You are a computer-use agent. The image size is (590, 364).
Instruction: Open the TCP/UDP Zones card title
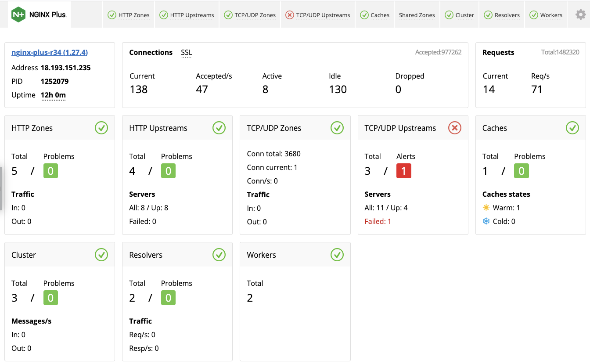pos(274,128)
